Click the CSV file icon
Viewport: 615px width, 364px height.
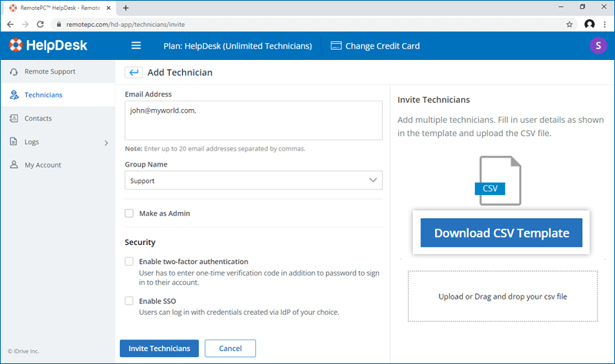[500, 181]
